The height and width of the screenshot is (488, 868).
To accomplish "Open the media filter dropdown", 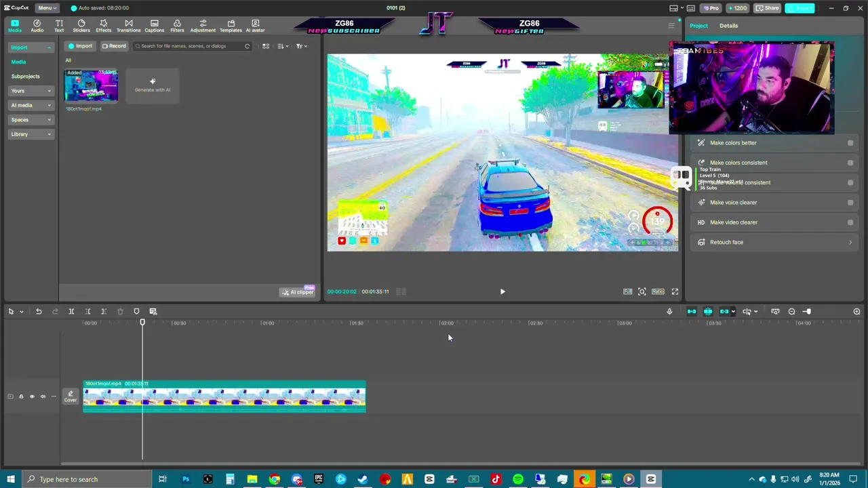I will click(301, 46).
